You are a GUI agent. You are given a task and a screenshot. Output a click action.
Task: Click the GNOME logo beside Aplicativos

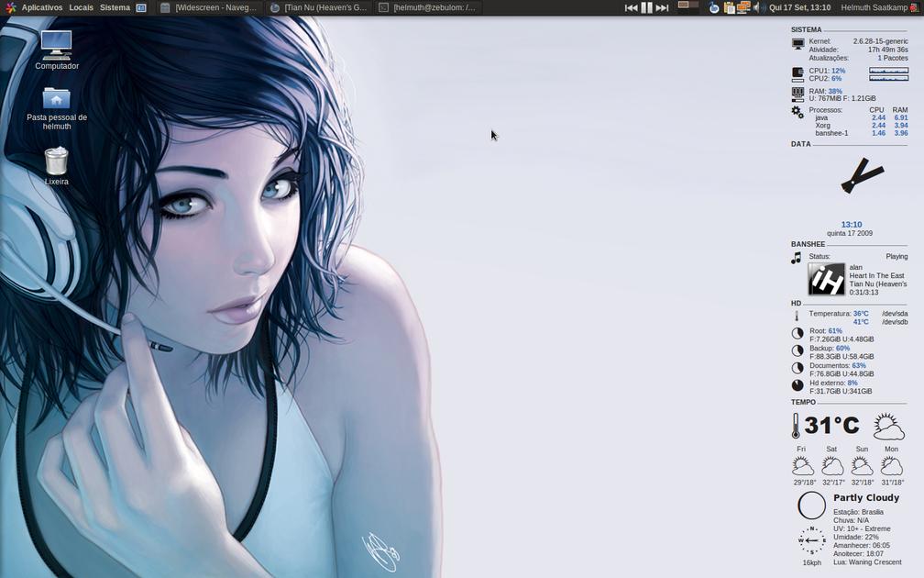point(11,7)
